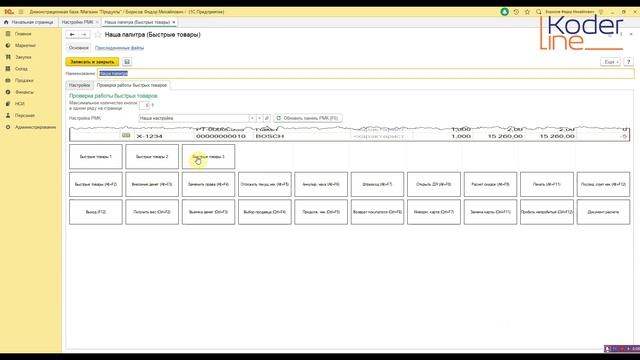Click the Быстрые товары 3 button
Image resolution: width=640 pixels, height=360 pixels.
point(208,156)
